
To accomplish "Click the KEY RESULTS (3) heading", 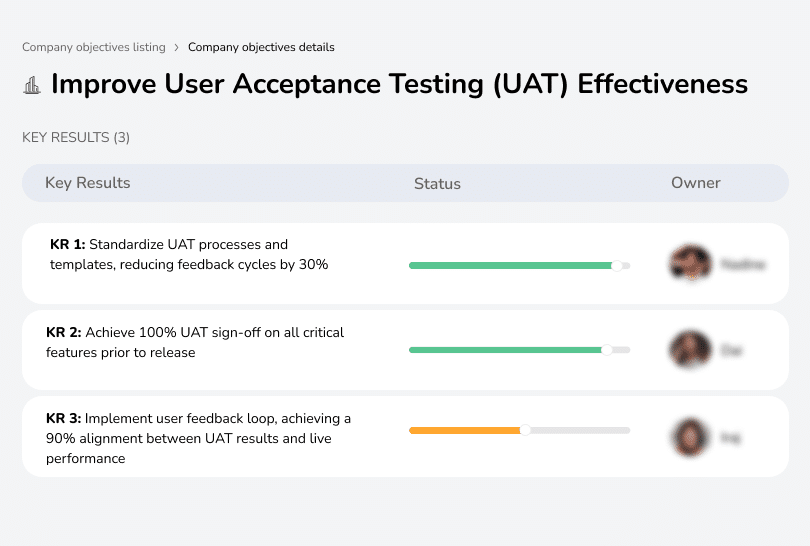I will coord(76,137).
